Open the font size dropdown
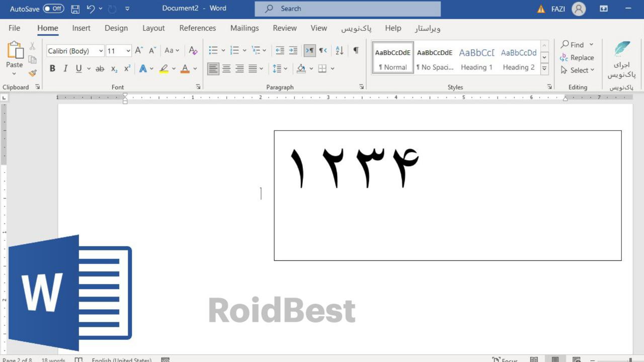Image resolution: width=644 pixels, height=362 pixels. (128, 51)
